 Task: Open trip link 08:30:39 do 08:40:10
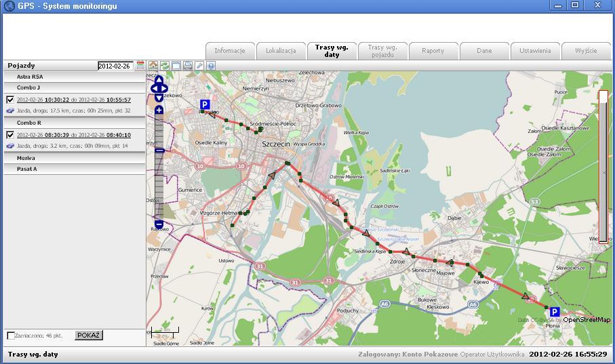74,135
